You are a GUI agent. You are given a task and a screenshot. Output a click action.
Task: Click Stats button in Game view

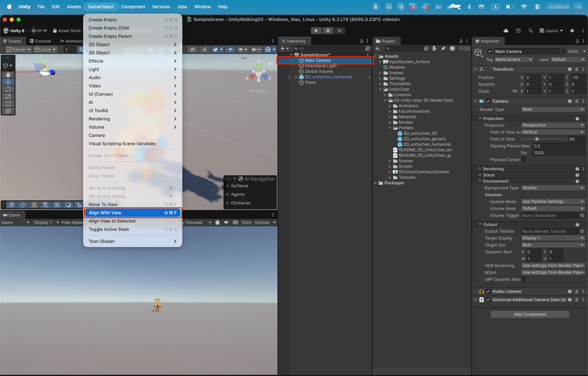246,222
